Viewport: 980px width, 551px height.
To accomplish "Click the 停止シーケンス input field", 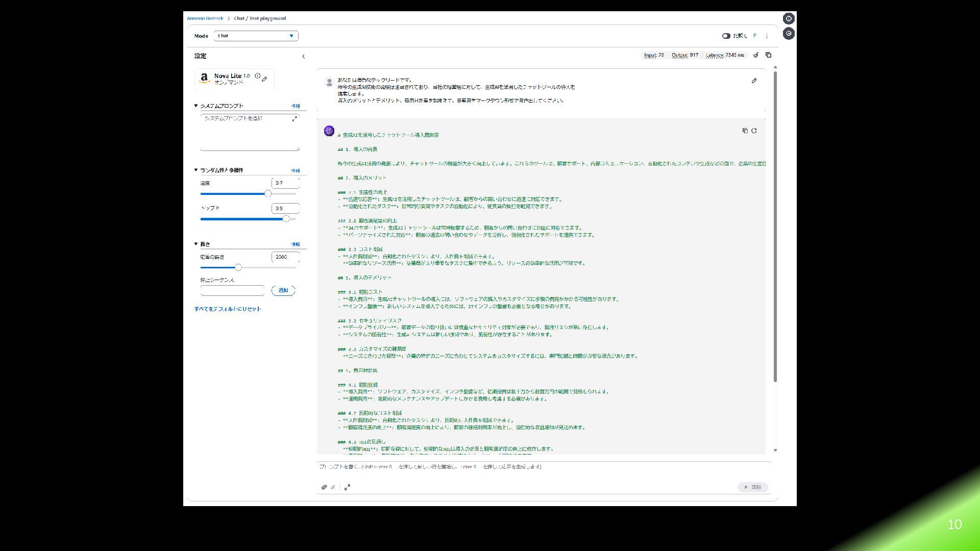I will pos(232,291).
